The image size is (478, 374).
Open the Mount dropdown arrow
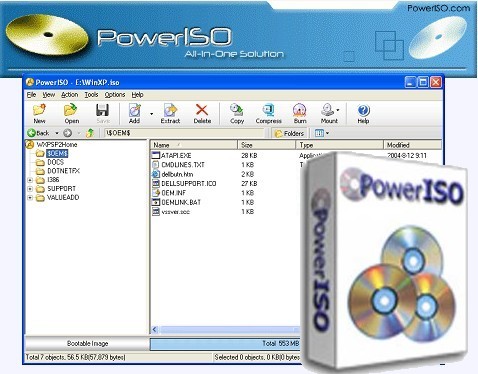coord(338,110)
